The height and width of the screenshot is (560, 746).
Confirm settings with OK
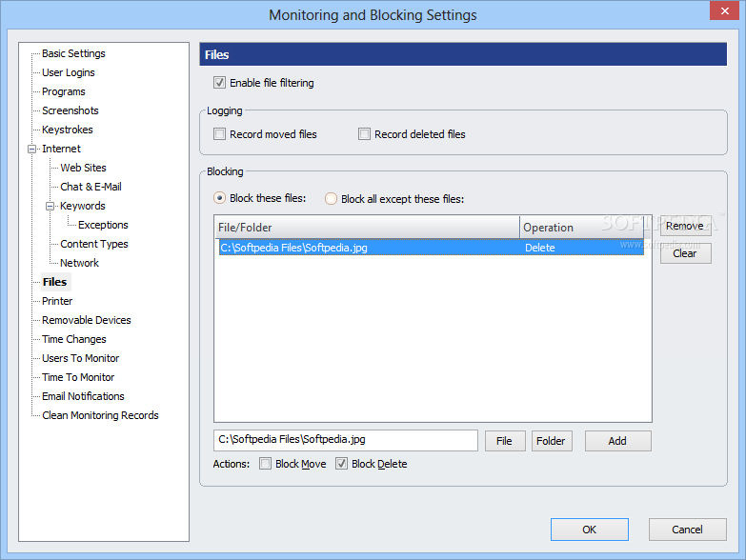tap(590, 530)
